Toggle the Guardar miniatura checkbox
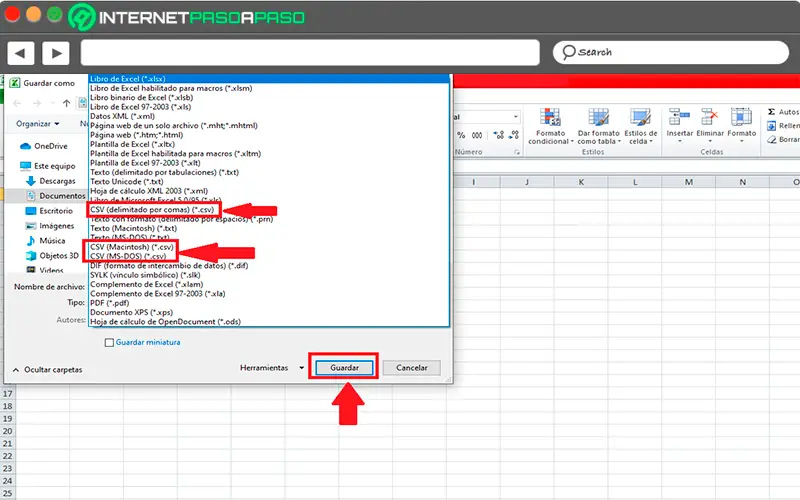The height and width of the screenshot is (500, 800). click(109, 342)
